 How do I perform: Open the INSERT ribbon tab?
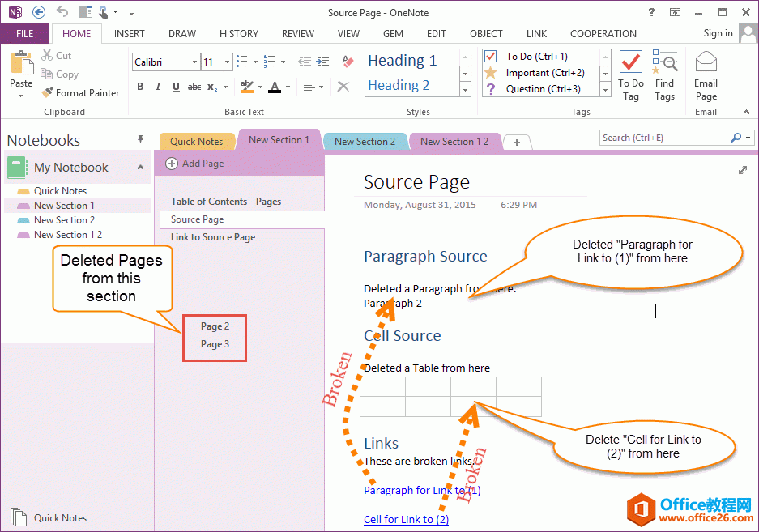[x=130, y=34]
